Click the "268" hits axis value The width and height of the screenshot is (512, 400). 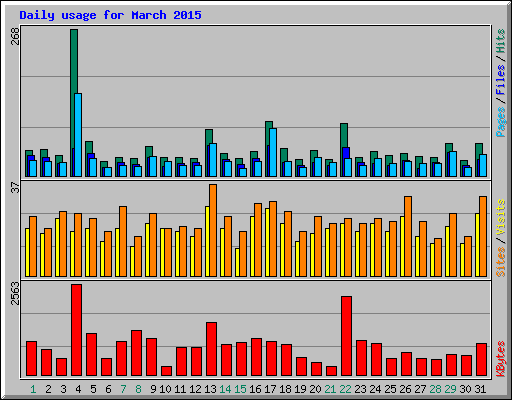pyautogui.click(x=15, y=36)
